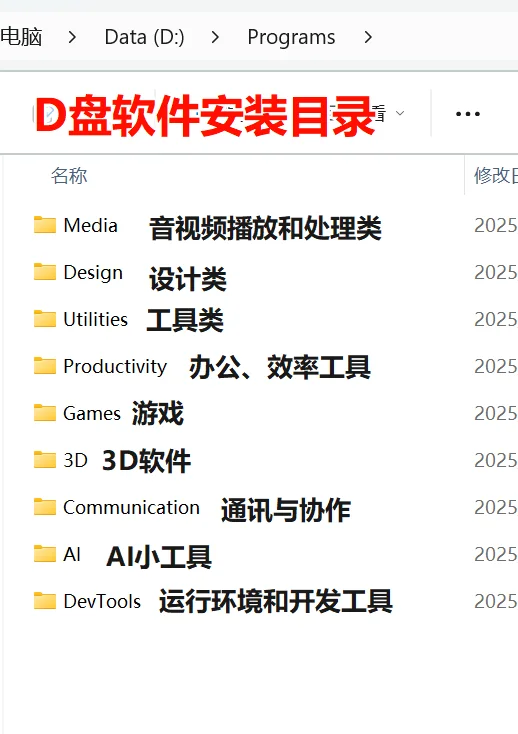Click the 3D folder icon

45,460
